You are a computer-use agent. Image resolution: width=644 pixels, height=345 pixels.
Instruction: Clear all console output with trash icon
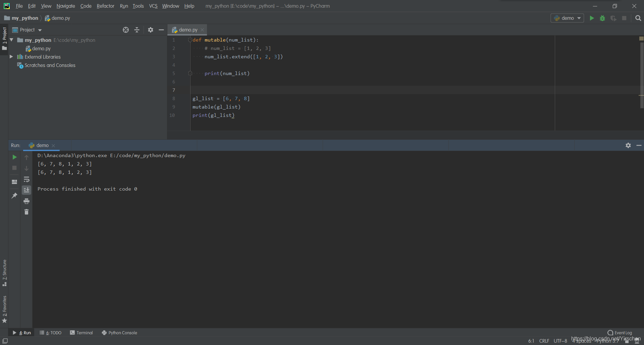tap(26, 212)
